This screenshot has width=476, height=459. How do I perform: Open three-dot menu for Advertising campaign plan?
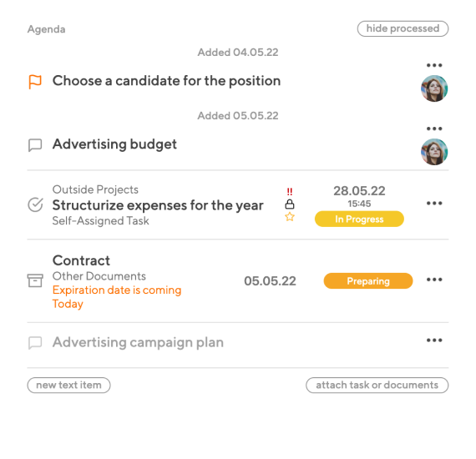coord(434,340)
